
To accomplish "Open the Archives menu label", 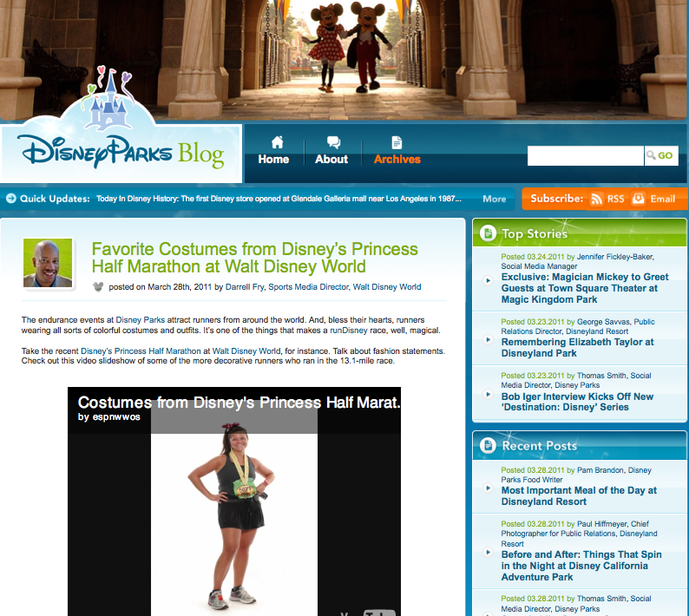I will [397, 159].
